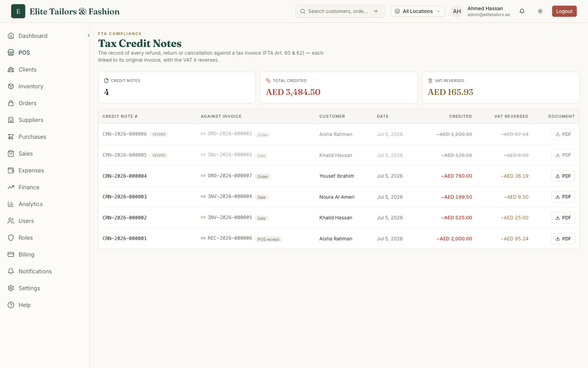Viewport: 588px width, 368px height.
Task: Click link icon beside REC-2026-000006
Action: [x=203, y=238]
